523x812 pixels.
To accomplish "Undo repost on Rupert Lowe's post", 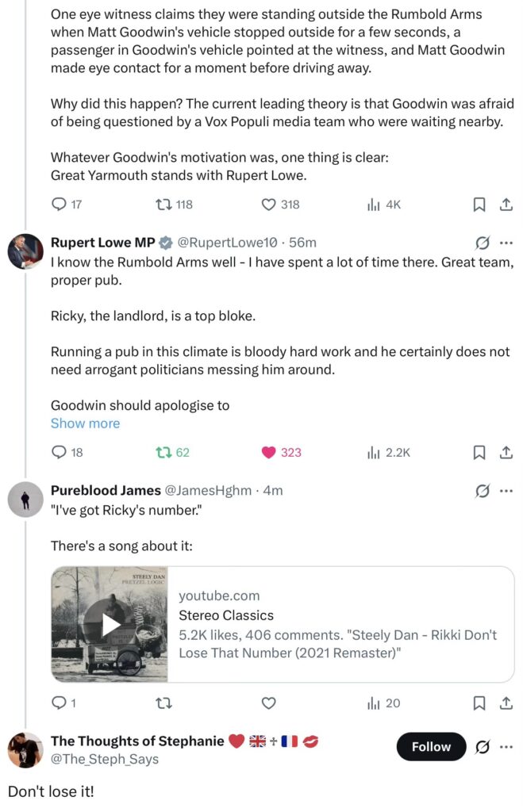I will (x=163, y=453).
